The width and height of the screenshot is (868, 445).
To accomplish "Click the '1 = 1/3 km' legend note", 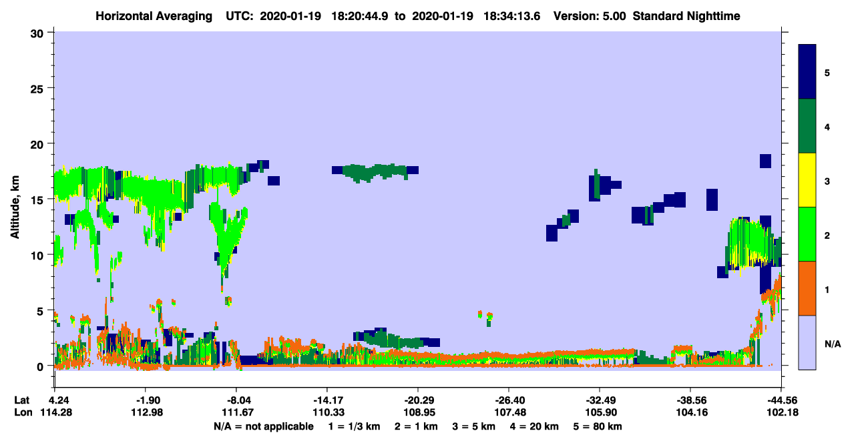I will pos(355,426).
